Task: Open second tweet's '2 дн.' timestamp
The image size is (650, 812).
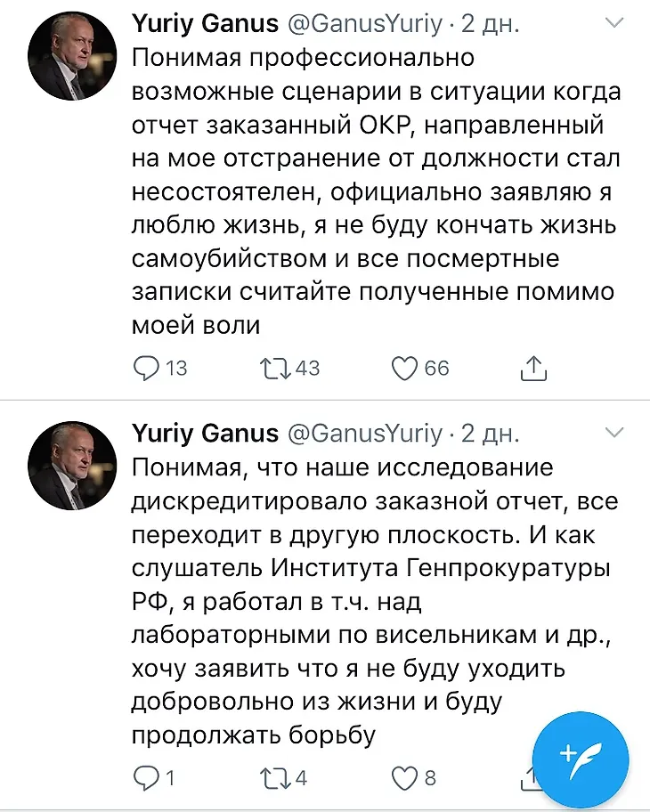Action: tap(490, 434)
